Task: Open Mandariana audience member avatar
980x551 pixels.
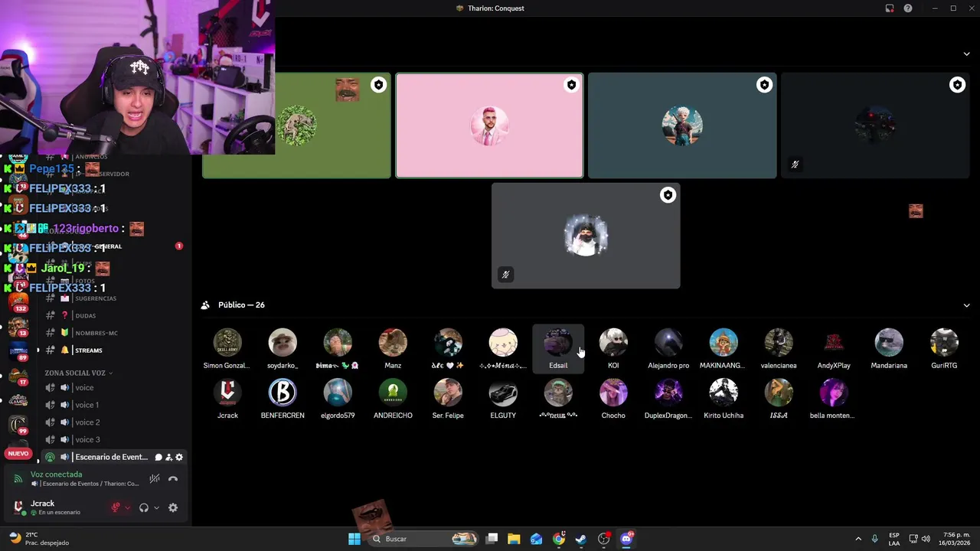Action: click(889, 343)
